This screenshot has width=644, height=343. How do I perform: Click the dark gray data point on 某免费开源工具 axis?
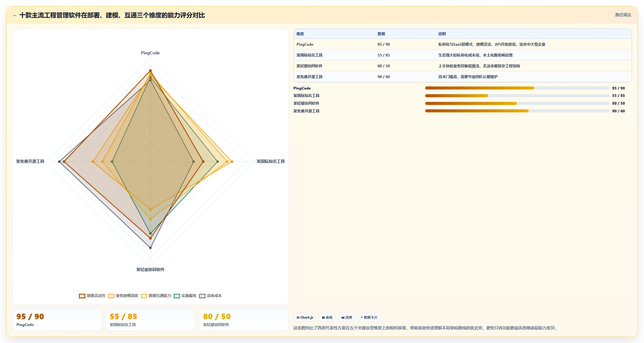pyautogui.click(x=59, y=161)
